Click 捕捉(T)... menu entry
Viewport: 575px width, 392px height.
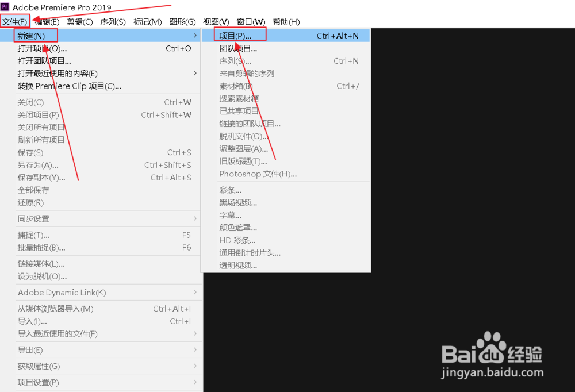pos(101,235)
